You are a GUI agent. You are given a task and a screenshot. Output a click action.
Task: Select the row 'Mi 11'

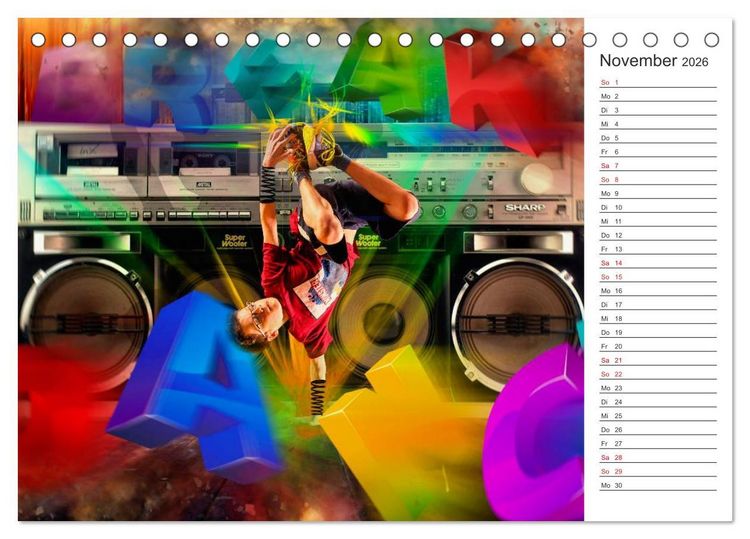[658, 221]
